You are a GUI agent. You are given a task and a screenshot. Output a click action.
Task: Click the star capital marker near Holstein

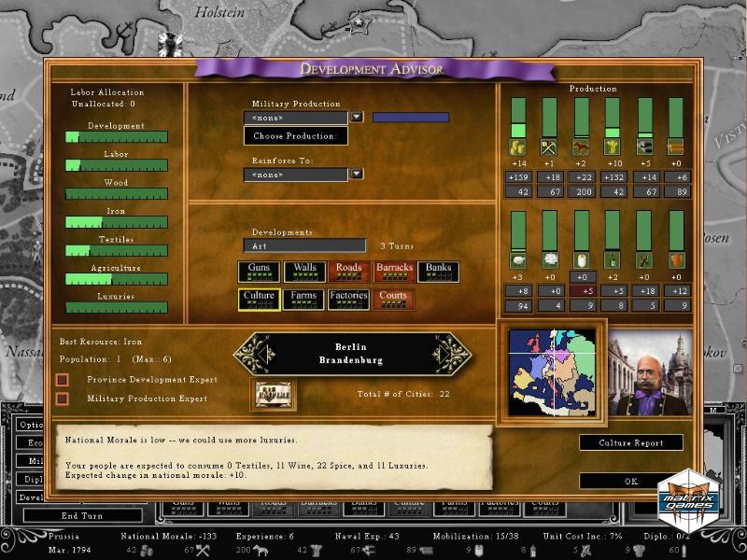pos(358,21)
